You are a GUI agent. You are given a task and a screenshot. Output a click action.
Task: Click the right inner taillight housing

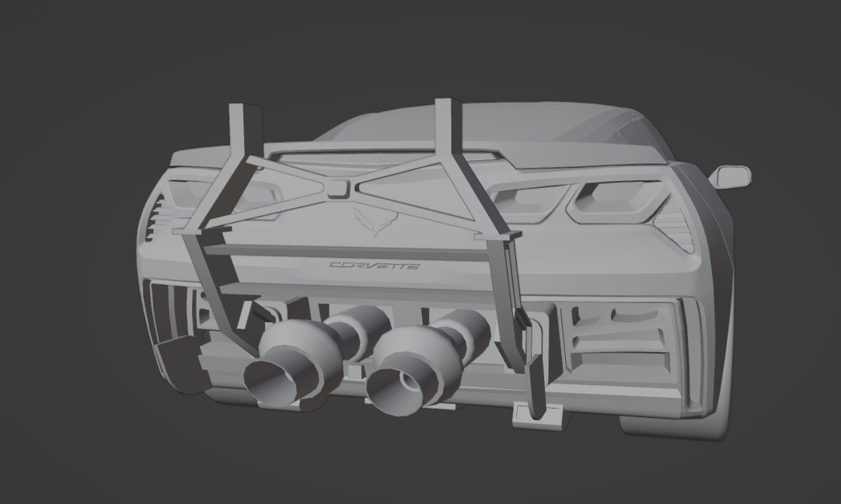pyautogui.click(x=530, y=203)
